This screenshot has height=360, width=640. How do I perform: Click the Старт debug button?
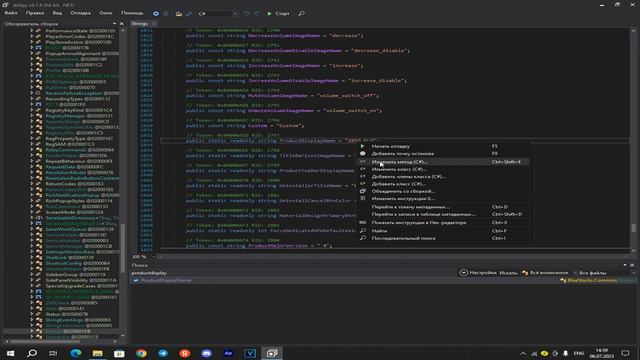click(x=278, y=13)
